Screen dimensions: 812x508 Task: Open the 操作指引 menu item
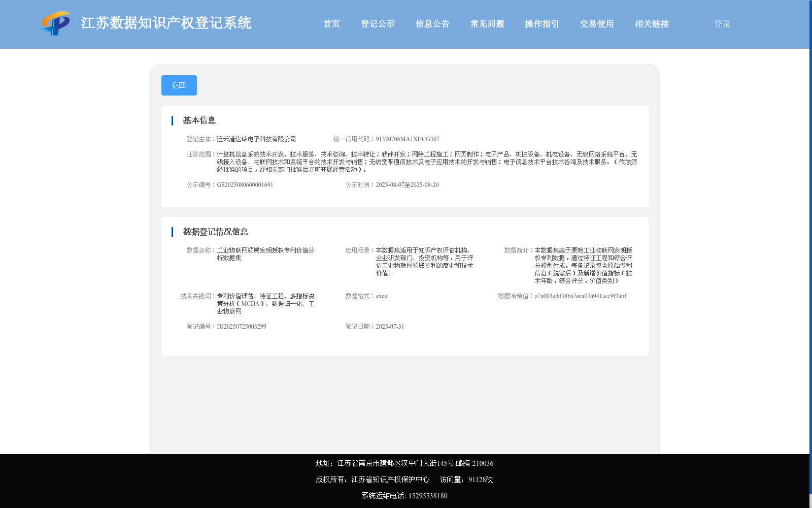coord(542,24)
